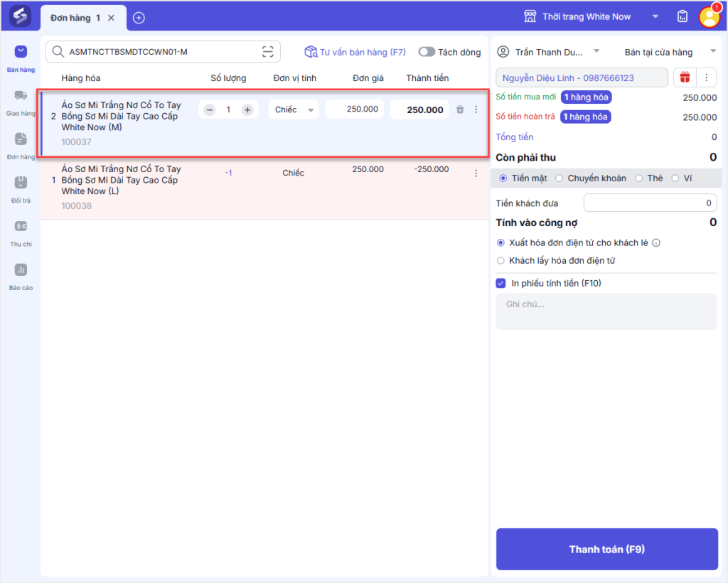The image size is (728, 583).
Task: Add a new order tab with plus icon
Action: pos(139,18)
